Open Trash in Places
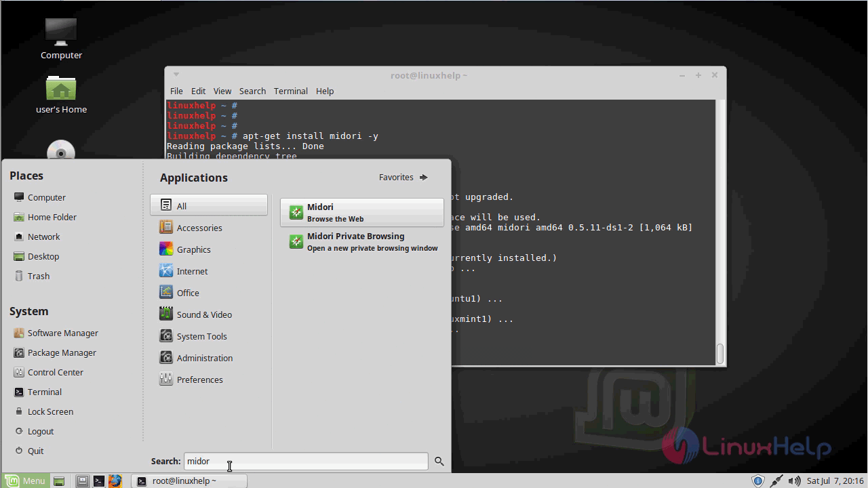 [x=31, y=276]
